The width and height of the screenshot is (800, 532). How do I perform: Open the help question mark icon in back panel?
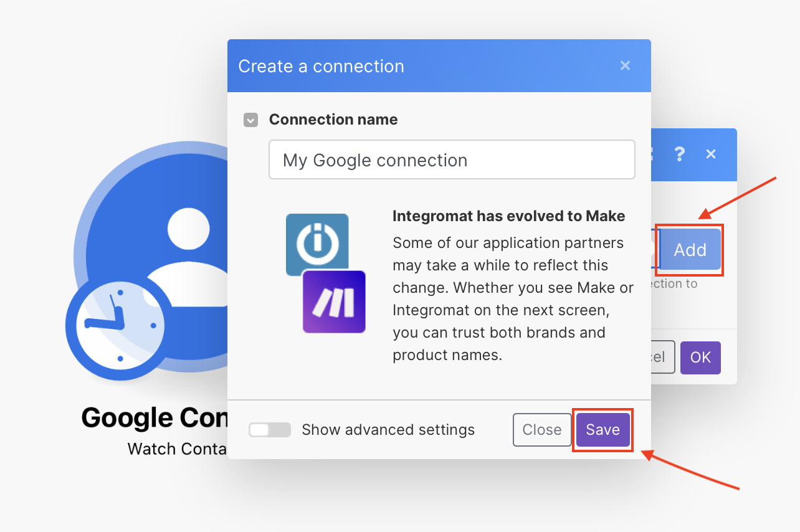[680, 154]
